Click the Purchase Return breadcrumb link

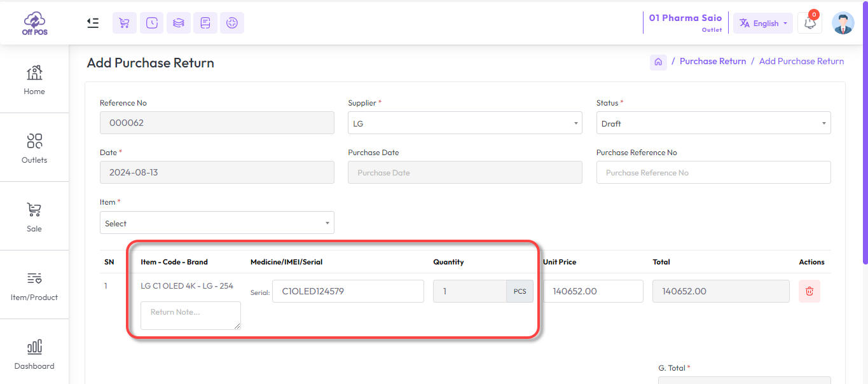pyautogui.click(x=712, y=62)
